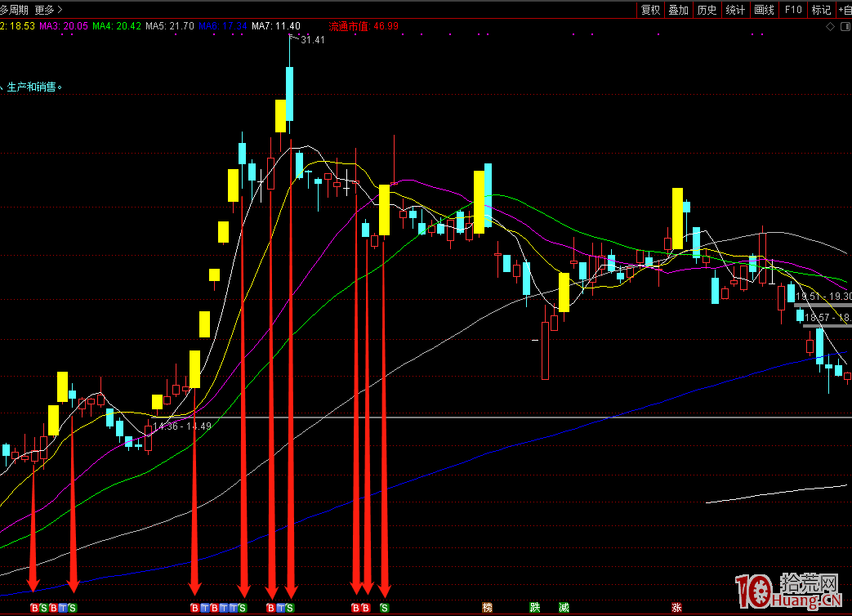Click the diamond icon at top right
This screenshot has width=852, height=616.
[x=831, y=26]
